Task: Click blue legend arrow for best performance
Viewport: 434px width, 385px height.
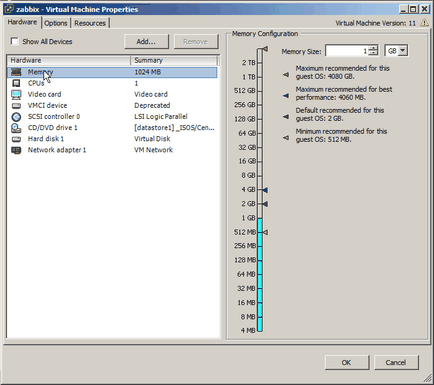Action: [286, 95]
